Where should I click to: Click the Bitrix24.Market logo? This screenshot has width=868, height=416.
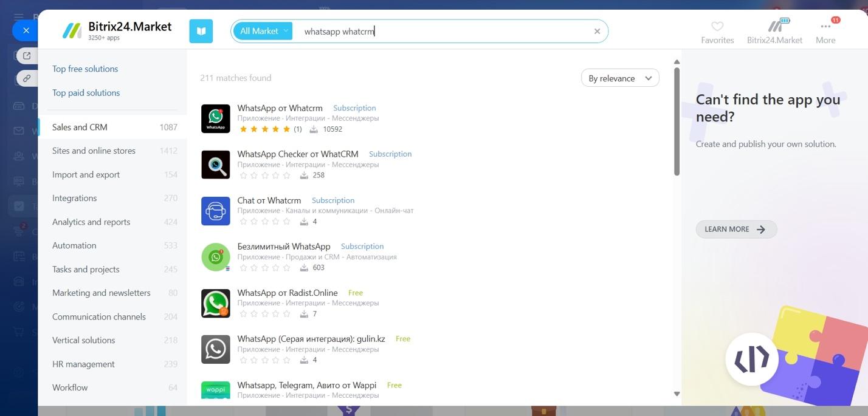point(117,30)
